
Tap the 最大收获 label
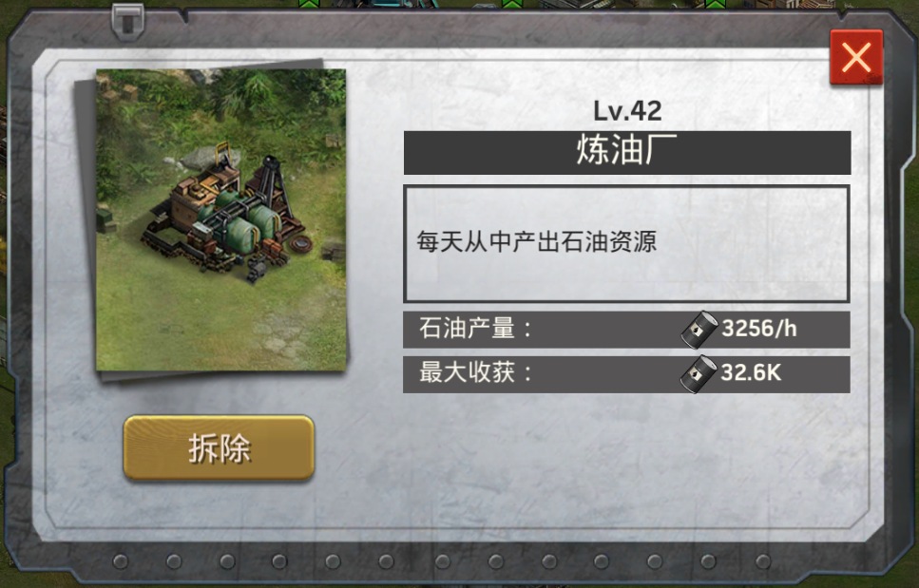(x=475, y=372)
